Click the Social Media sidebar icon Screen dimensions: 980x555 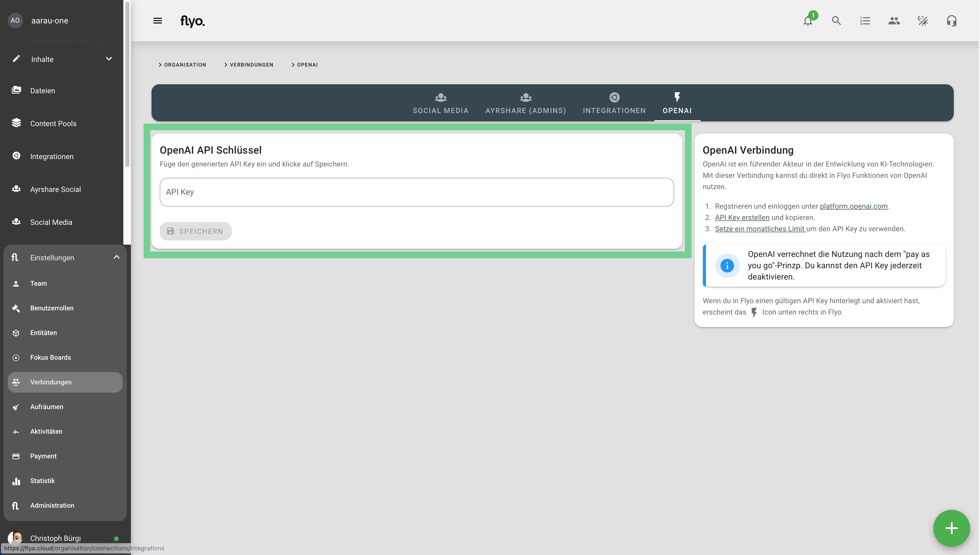pyautogui.click(x=16, y=222)
